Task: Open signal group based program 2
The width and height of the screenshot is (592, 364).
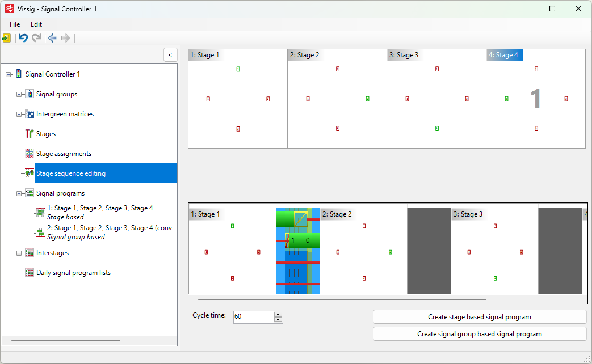Action: tap(109, 228)
